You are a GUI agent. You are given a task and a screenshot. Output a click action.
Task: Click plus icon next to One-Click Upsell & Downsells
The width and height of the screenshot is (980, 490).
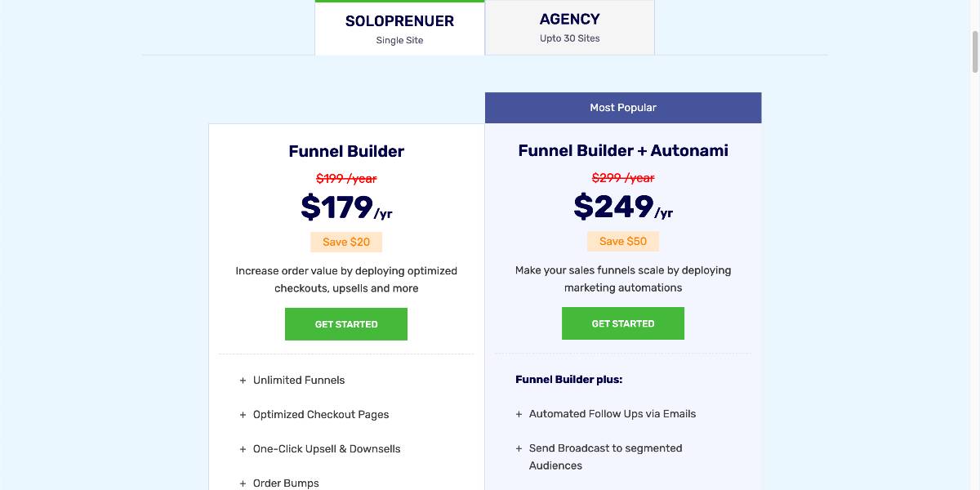tap(243, 449)
